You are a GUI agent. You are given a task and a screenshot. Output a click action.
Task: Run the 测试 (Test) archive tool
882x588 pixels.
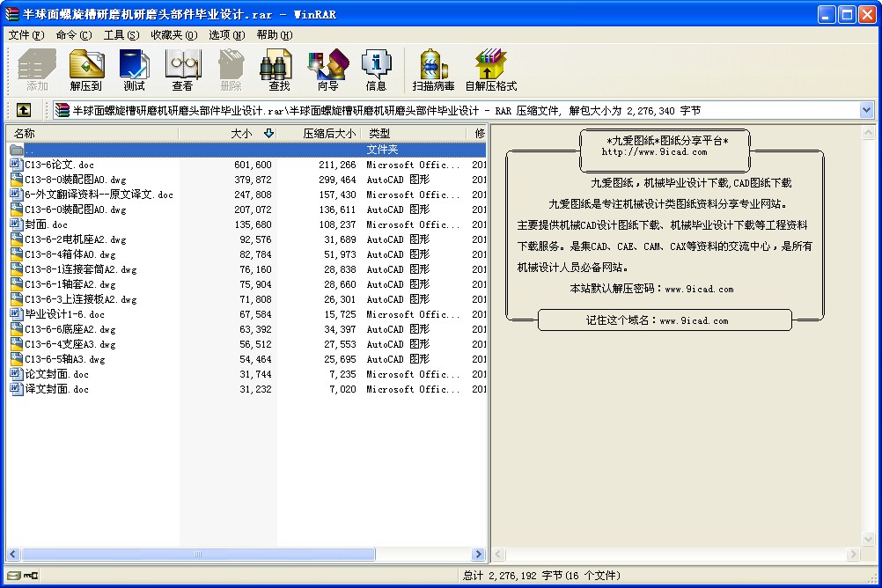135,70
